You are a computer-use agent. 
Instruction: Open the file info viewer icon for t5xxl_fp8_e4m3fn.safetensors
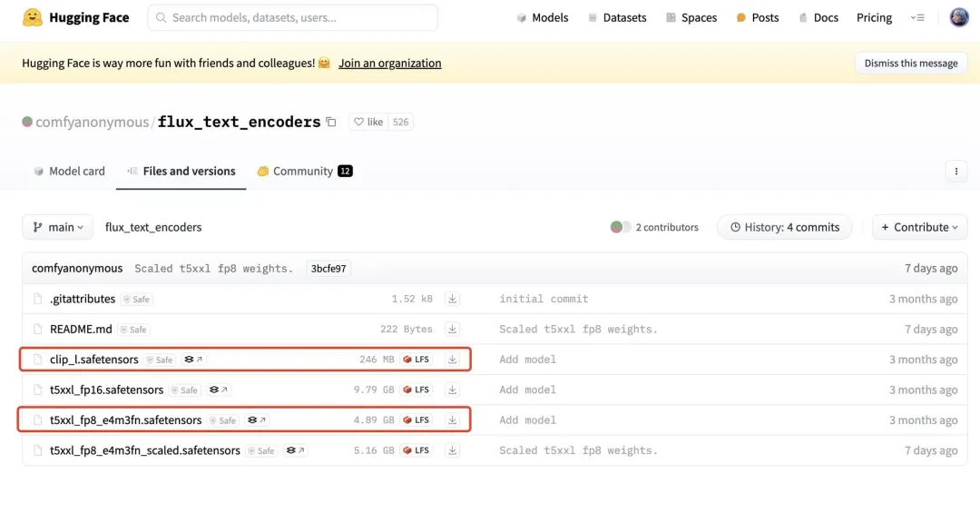257,420
